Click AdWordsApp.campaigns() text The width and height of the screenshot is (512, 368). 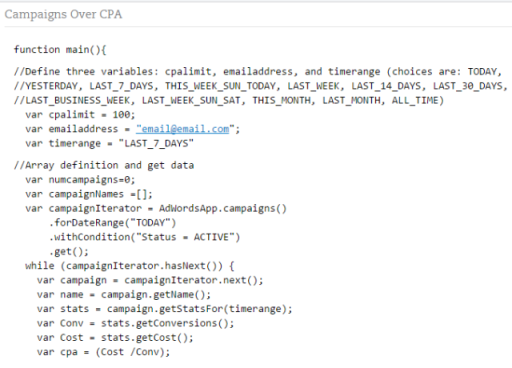[x=223, y=208]
